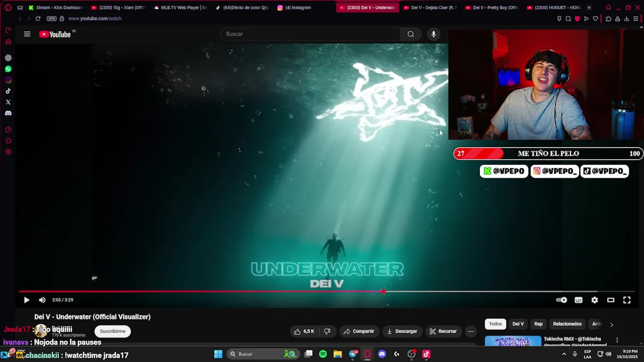The height and width of the screenshot is (362, 644).
Task: Click the Descargar download button
Action: point(401,331)
